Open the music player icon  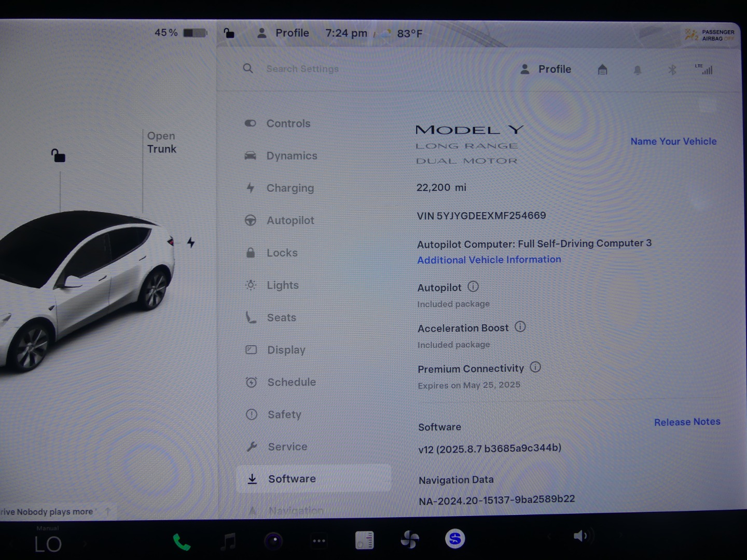click(x=228, y=541)
